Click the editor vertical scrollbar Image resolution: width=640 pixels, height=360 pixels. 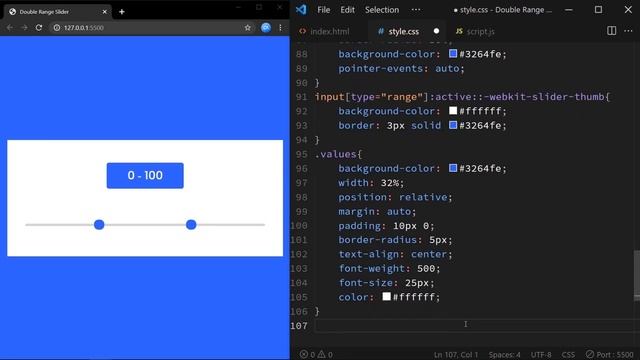pyautogui.click(x=637, y=276)
